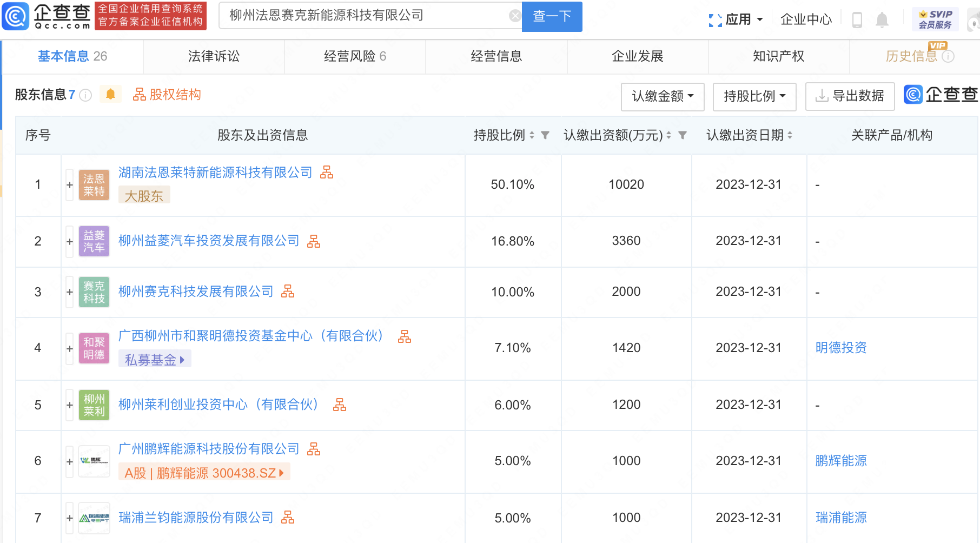Open 瑞浦兰钧能源股份有限公司 link

tap(196, 518)
